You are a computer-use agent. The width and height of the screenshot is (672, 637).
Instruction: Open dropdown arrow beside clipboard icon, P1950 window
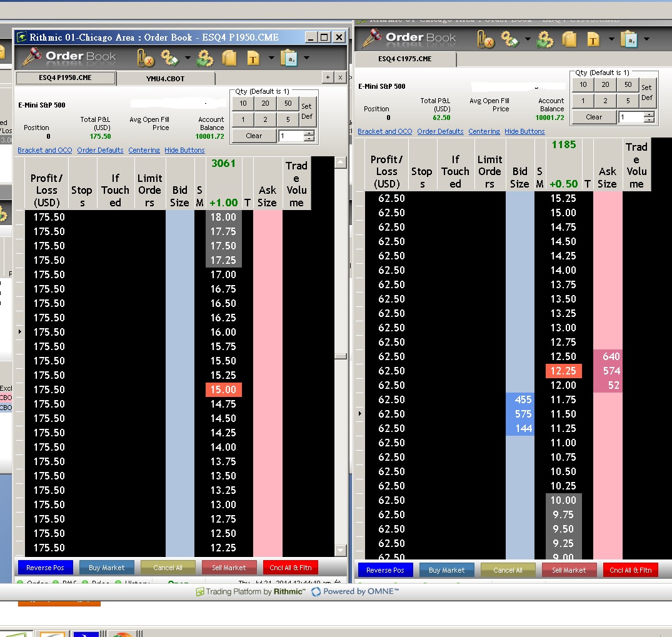[x=306, y=58]
